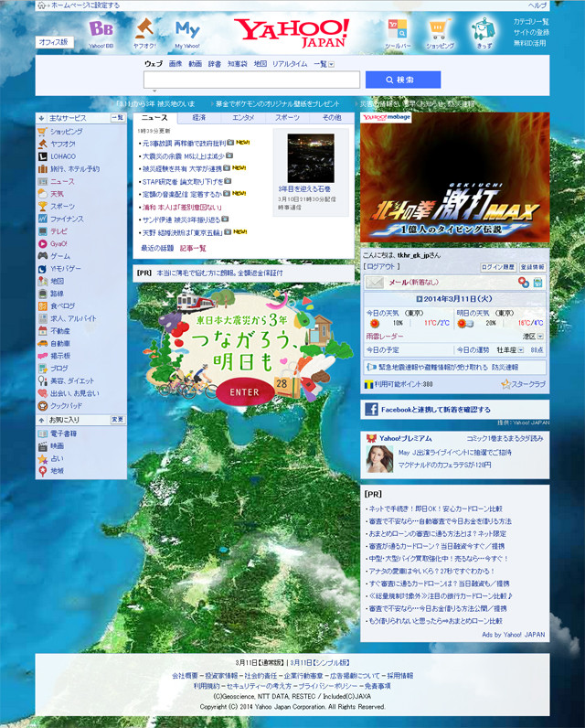Expand the date 2014年3月11日 toggle
The width and height of the screenshot is (585, 728).
click(x=419, y=299)
